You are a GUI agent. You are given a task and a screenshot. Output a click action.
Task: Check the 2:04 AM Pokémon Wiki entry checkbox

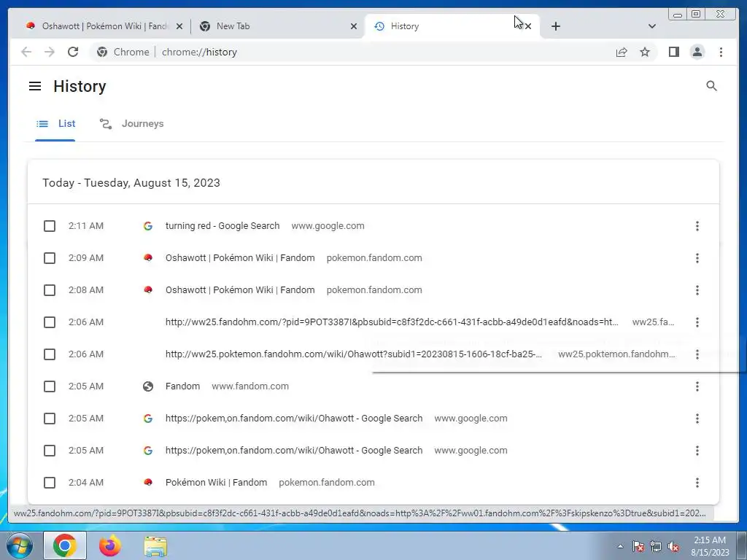(x=50, y=483)
